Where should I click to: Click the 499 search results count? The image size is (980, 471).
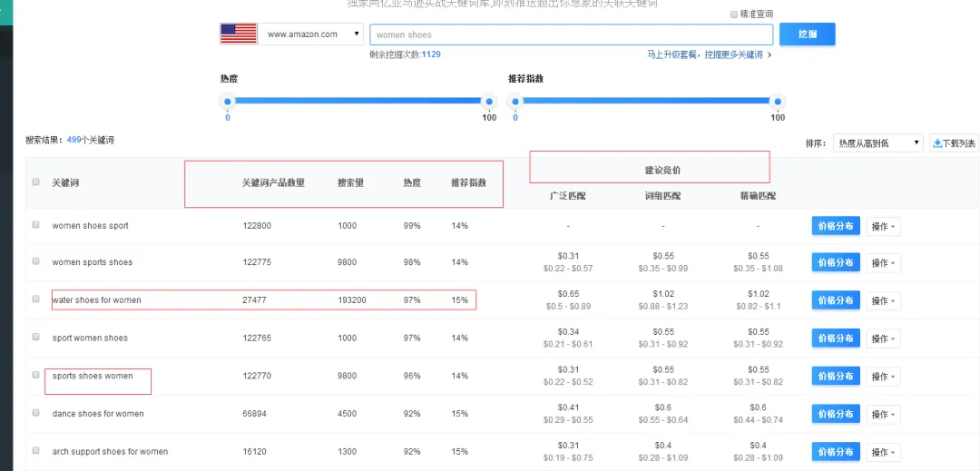pos(74,140)
